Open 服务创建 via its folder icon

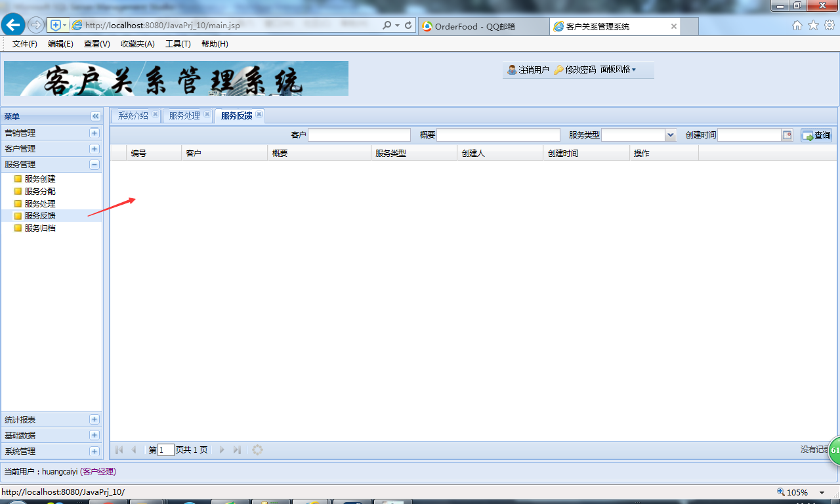coord(18,178)
